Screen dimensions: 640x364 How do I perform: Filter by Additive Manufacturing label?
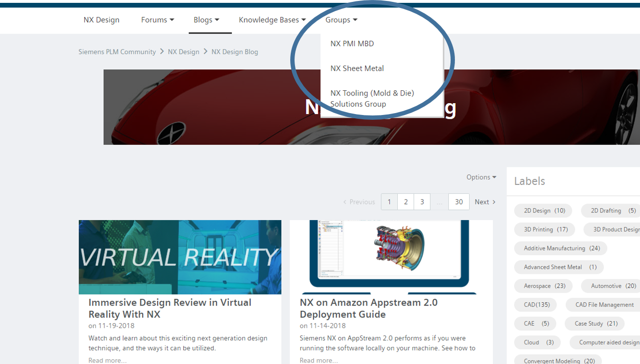[561, 248]
